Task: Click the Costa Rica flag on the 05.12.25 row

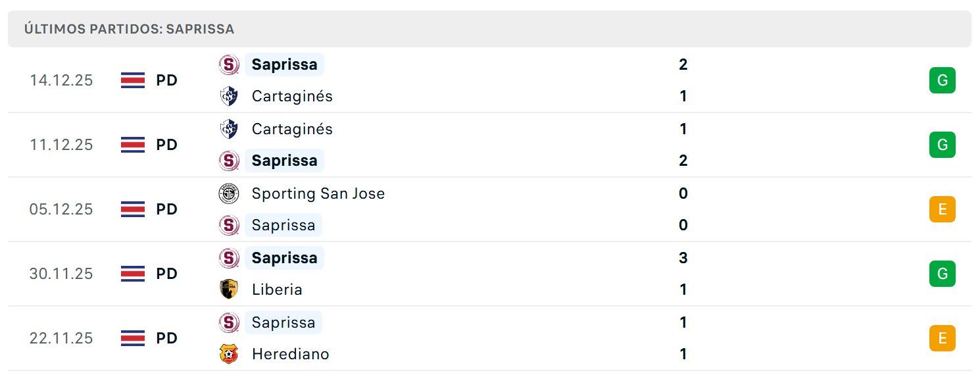Action: tap(133, 209)
